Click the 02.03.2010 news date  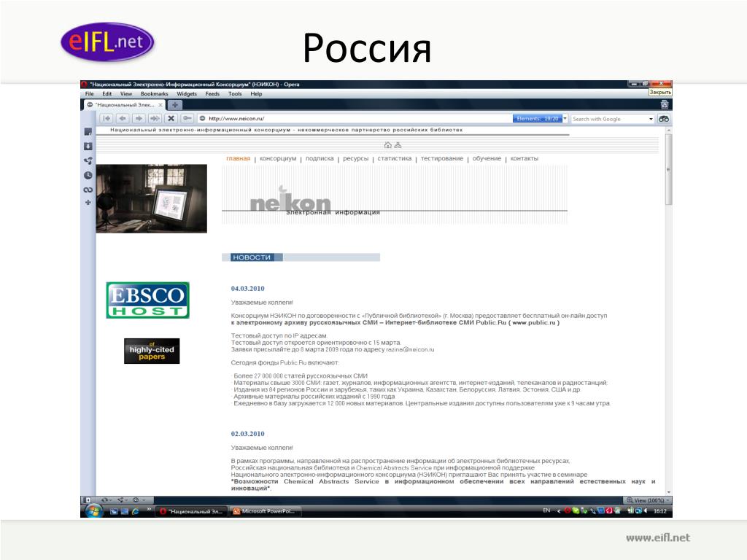point(248,434)
